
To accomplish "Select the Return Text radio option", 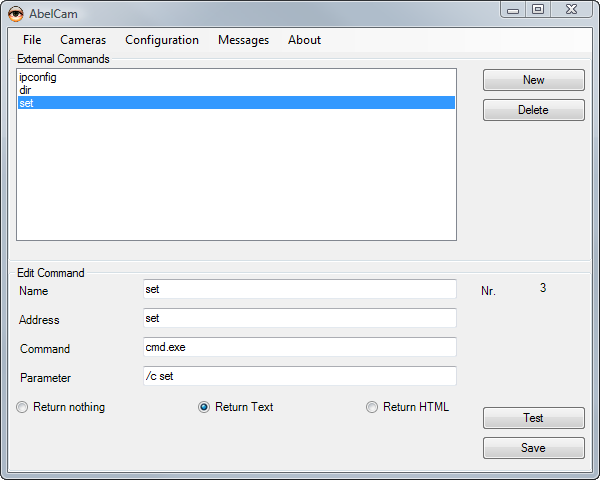I will [204, 407].
